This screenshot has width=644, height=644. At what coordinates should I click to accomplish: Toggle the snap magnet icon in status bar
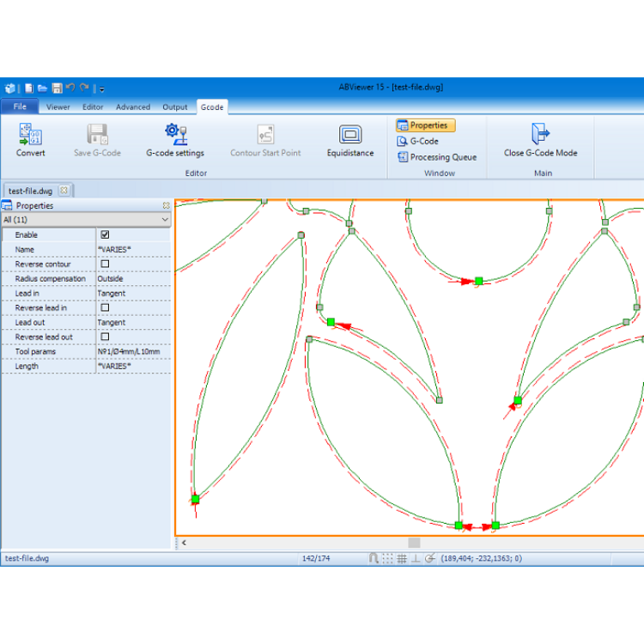point(374,558)
